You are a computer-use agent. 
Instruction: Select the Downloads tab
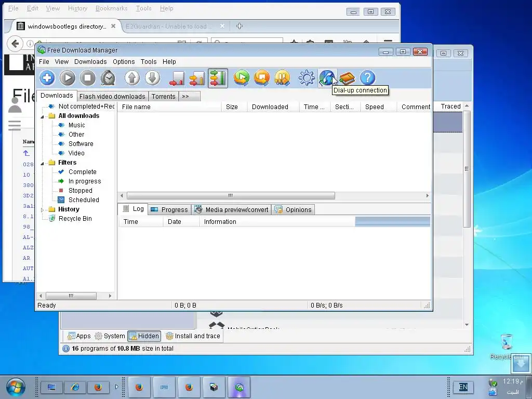pyautogui.click(x=57, y=96)
